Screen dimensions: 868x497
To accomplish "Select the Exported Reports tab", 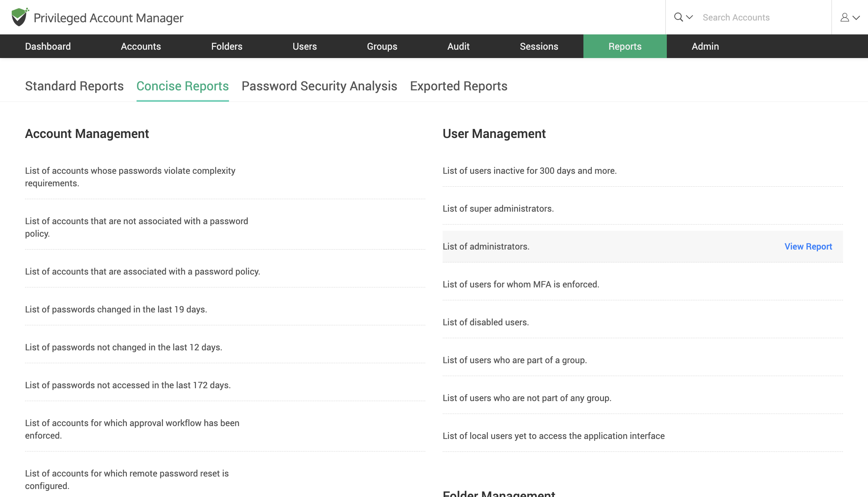I will (458, 86).
